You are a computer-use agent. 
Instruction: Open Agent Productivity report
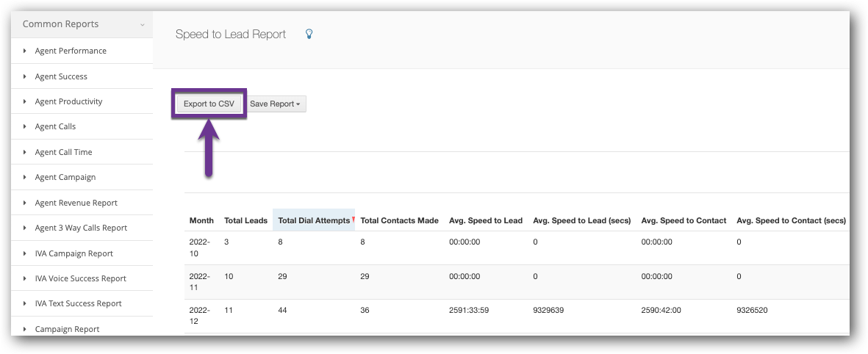[68, 101]
